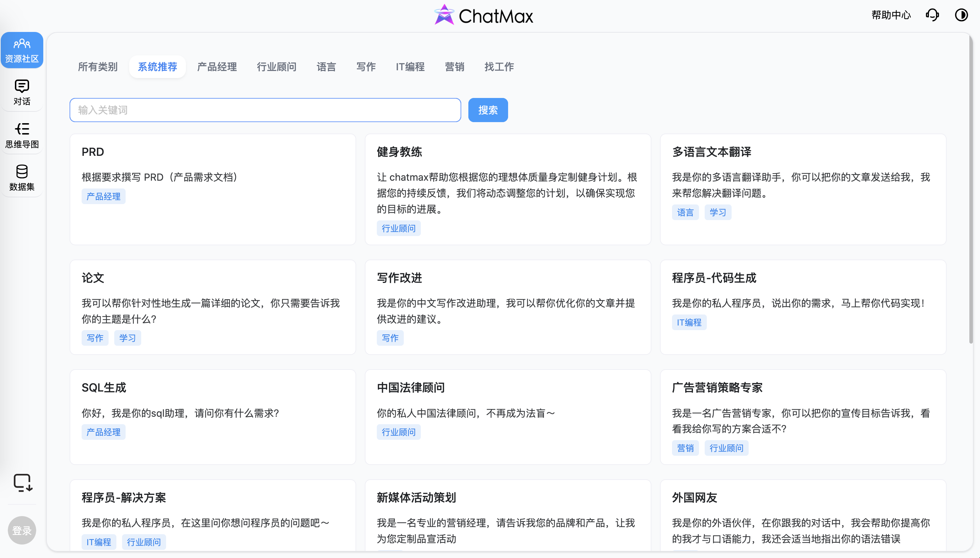Screen dimensions: 980x558
Task: Click the 产品经理 tag on SQL生成 card
Action: point(103,432)
